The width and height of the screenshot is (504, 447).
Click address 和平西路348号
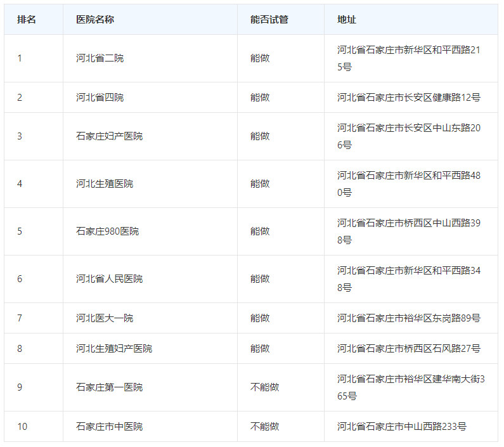pos(409,279)
